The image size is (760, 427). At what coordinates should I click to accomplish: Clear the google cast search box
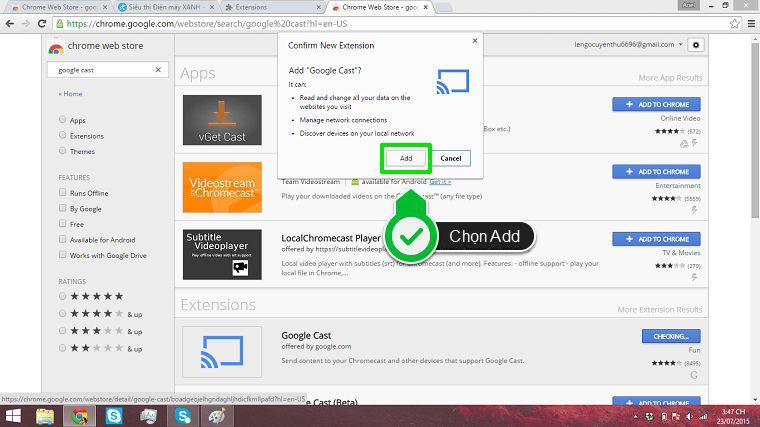(x=158, y=70)
